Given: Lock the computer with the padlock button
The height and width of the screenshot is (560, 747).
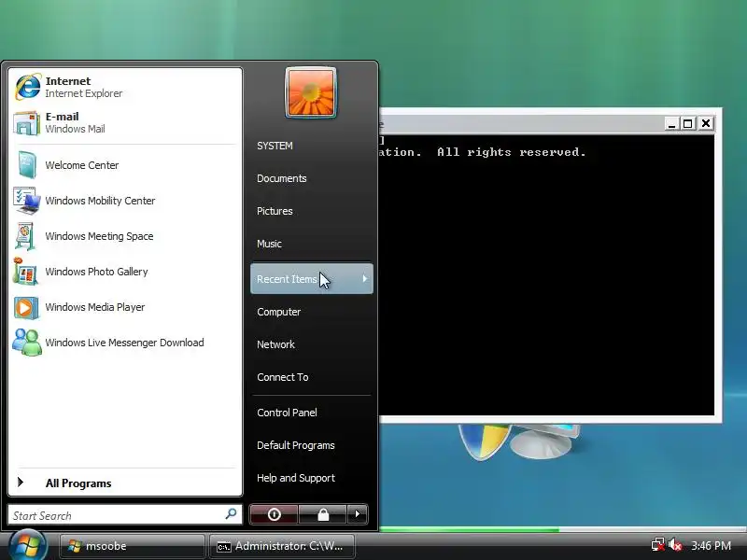Looking at the screenshot, I should click(x=323, y=514).
